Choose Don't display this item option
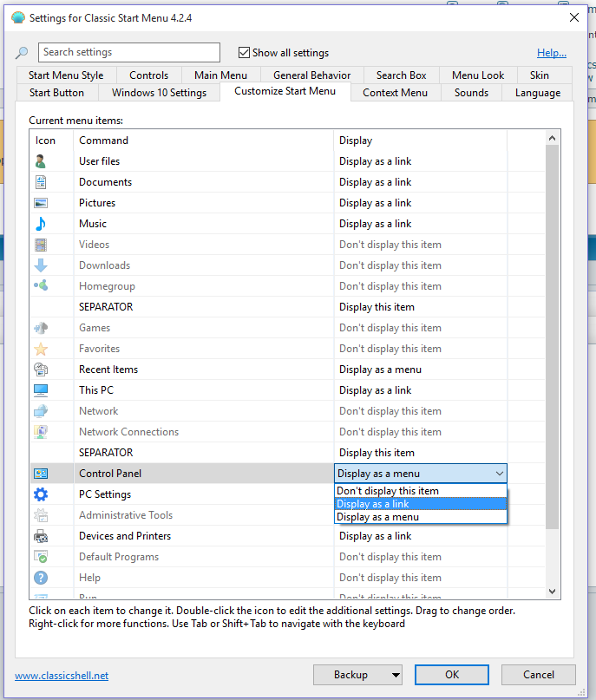The width and height of the screenshot is (596, 700). (421, 491)
